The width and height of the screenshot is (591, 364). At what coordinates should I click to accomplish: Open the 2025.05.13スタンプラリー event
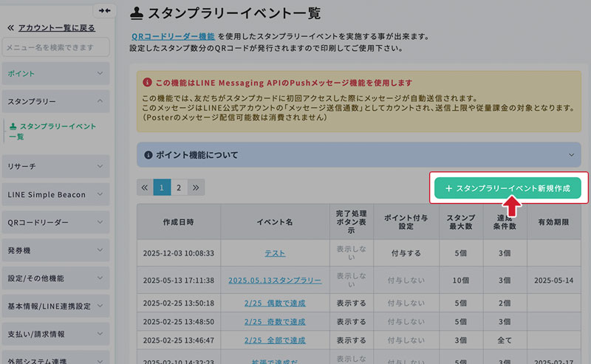pyautogui.click(x=275, y=281)
